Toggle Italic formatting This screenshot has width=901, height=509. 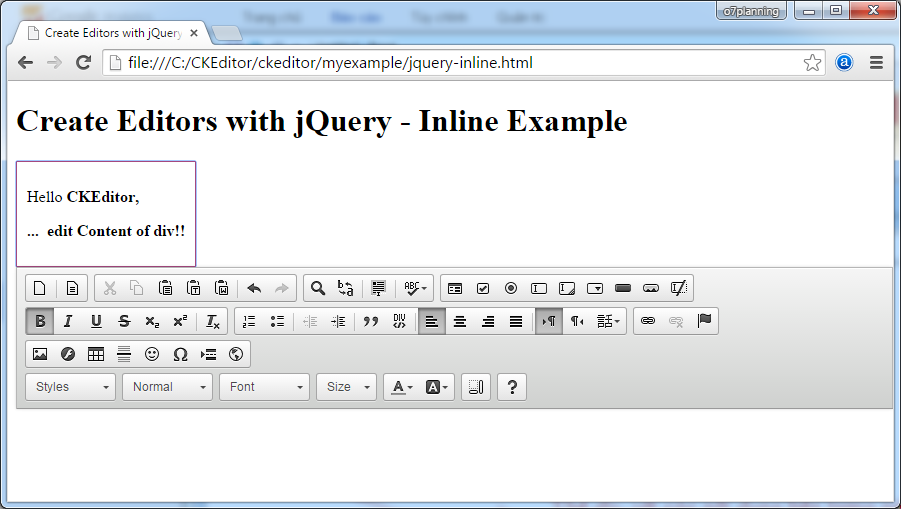coord(68,321)
